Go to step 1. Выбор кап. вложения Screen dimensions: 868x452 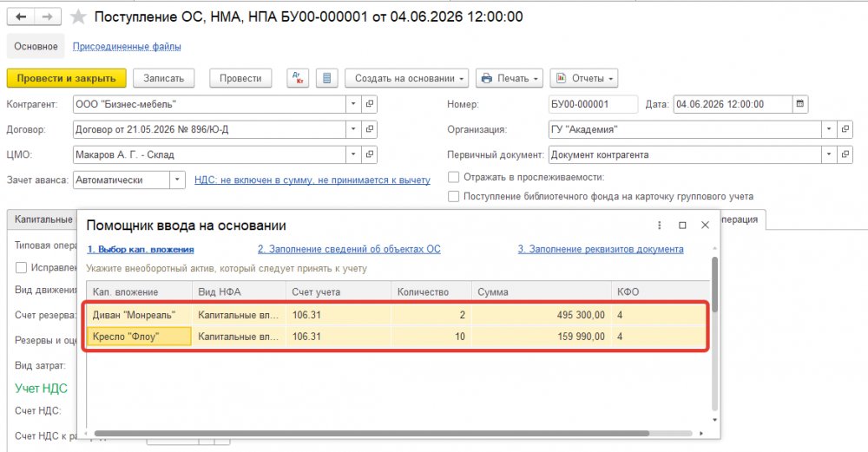141,250
